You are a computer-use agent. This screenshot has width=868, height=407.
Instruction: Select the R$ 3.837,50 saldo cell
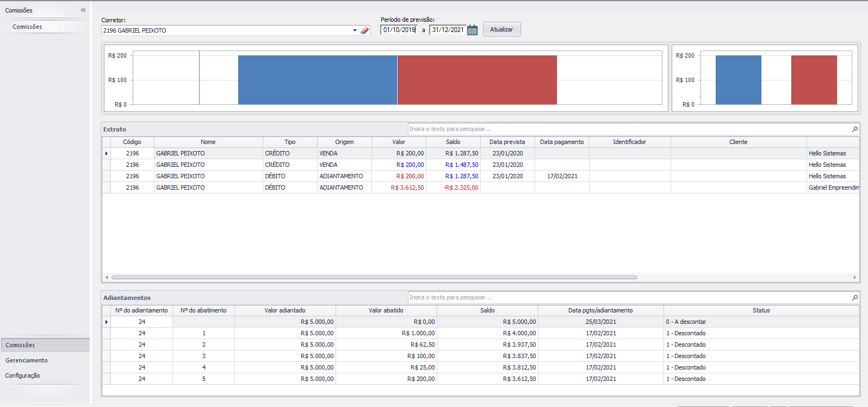pos(487,356)
